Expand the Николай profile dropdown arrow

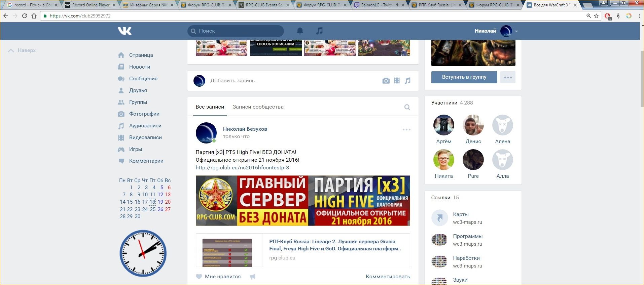pyautogui.click(x=516, y=31)
